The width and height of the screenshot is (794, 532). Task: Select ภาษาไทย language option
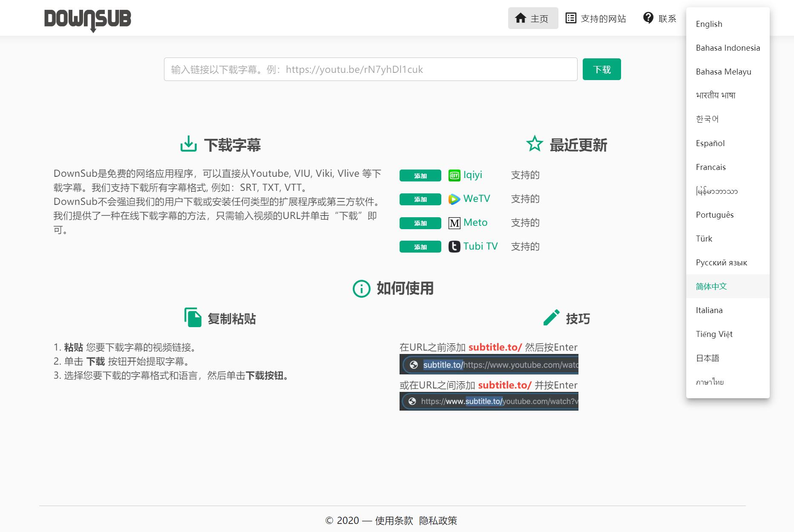[x=728, y=382]
